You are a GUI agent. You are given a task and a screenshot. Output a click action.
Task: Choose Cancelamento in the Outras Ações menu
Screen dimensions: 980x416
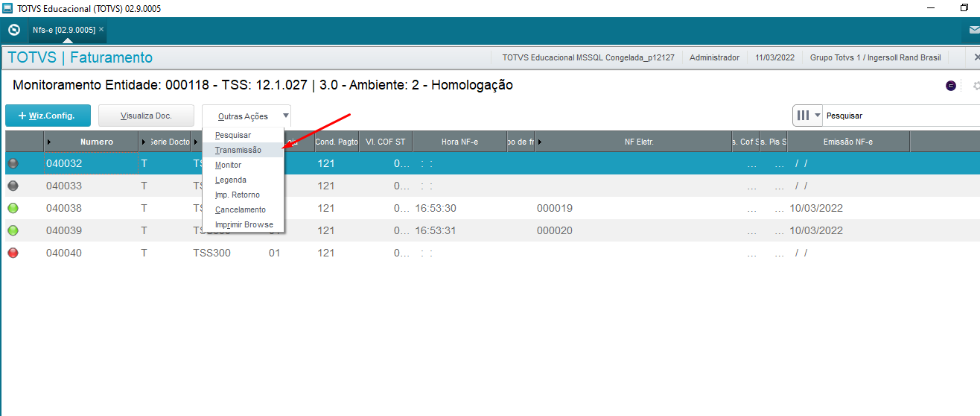pyautogui.click(x=241, y=209)
